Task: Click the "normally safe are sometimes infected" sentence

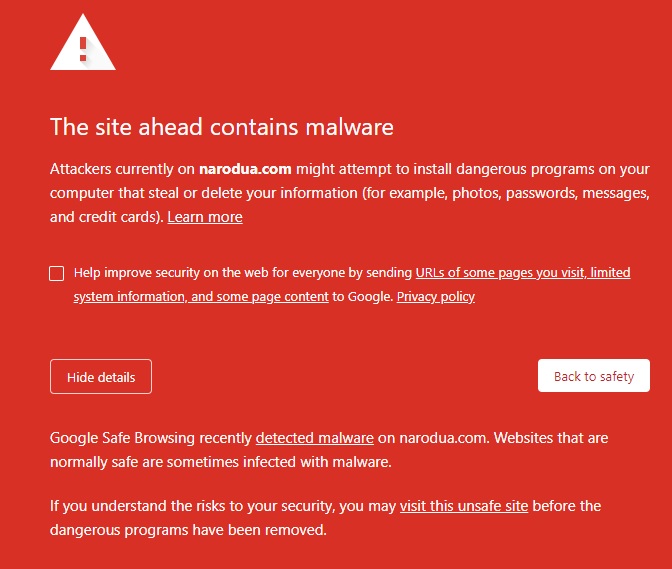Action: (x=220, y=462)
